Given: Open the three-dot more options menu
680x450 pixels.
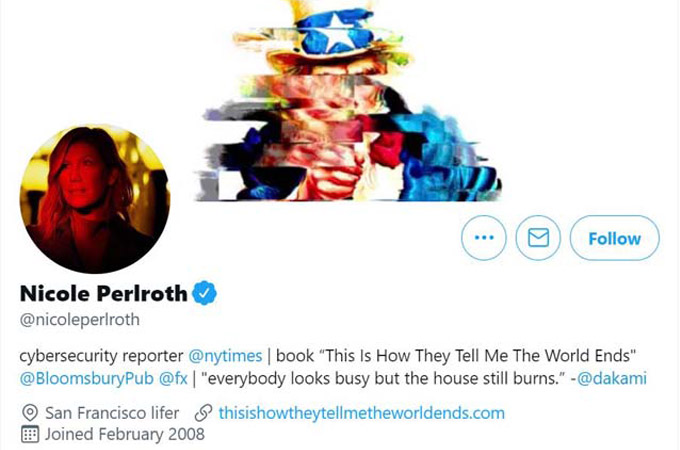Looking at the screenshot, I should [x=484, y=238].
